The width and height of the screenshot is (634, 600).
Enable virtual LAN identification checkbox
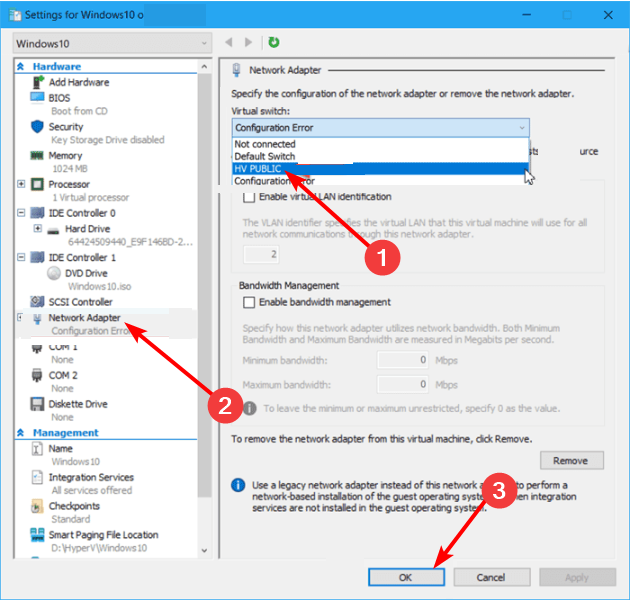coord(249,197)
